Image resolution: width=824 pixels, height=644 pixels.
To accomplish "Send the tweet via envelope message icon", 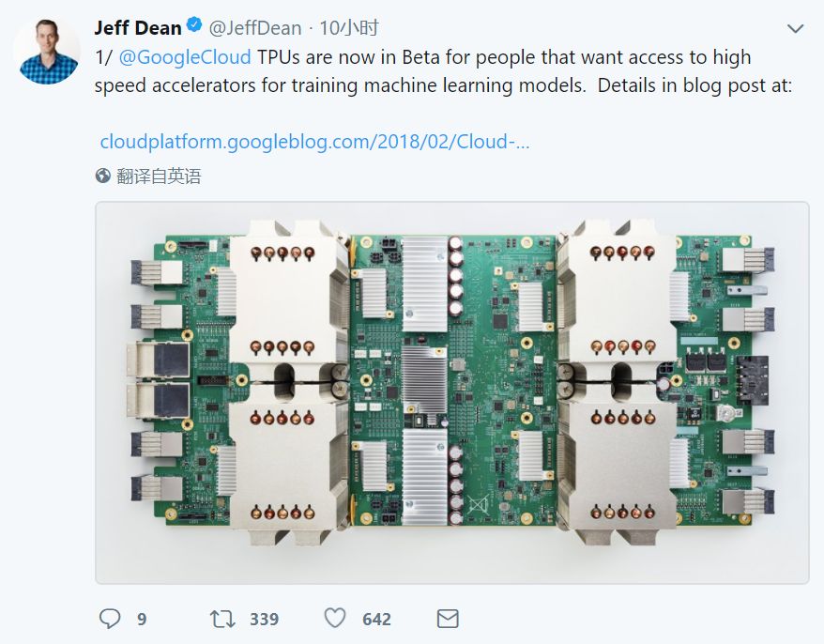I will [x=448, y=619].
